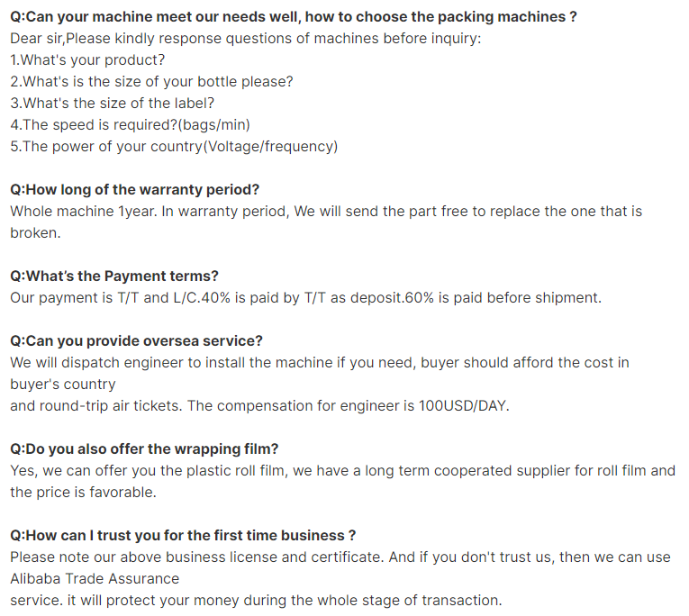Click the "What's your product?" line
This screenshot has height=616, width=689.
coord(87,60)
